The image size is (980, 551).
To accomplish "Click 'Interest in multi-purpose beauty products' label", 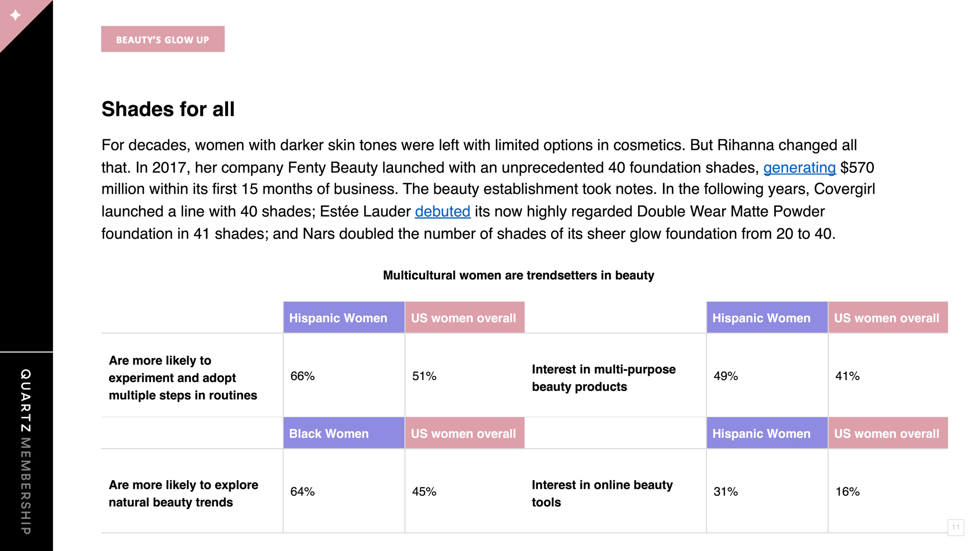I will 603,378.
